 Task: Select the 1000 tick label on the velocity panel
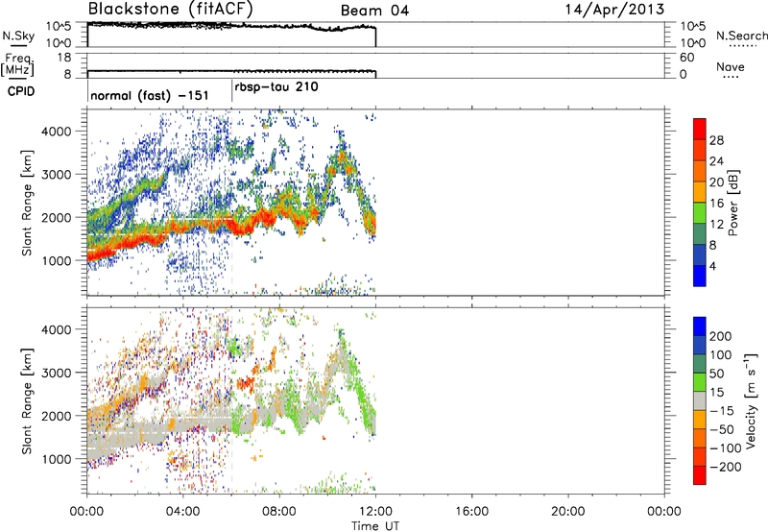[56, 459]
